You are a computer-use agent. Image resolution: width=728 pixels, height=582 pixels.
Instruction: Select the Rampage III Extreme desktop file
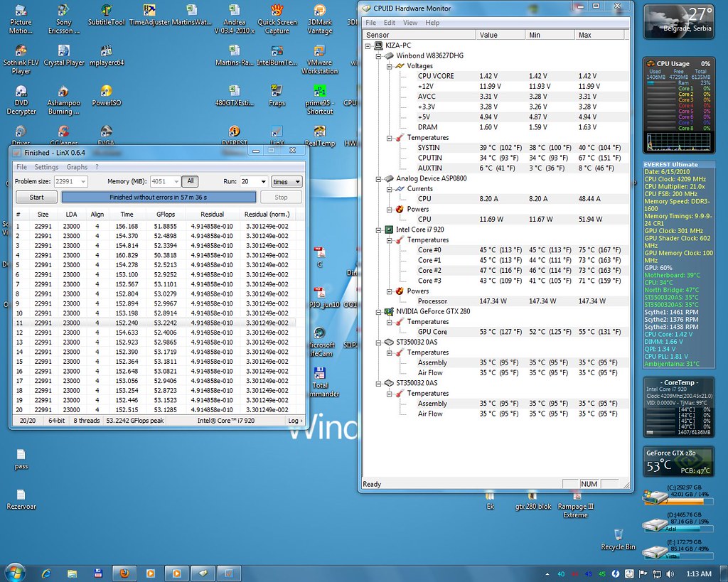[576, 504]
